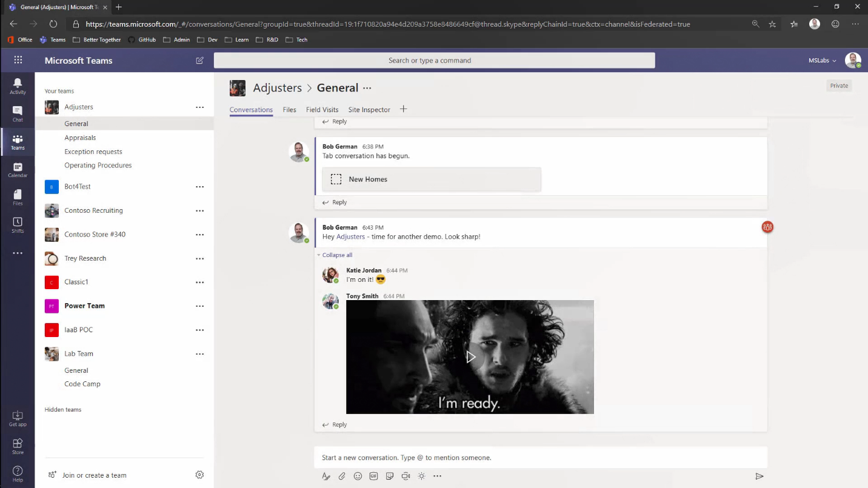The width and height of the screenshot is (868, 488).
Task: Open General channel more options ellipsis
Action: click(367, 88)
